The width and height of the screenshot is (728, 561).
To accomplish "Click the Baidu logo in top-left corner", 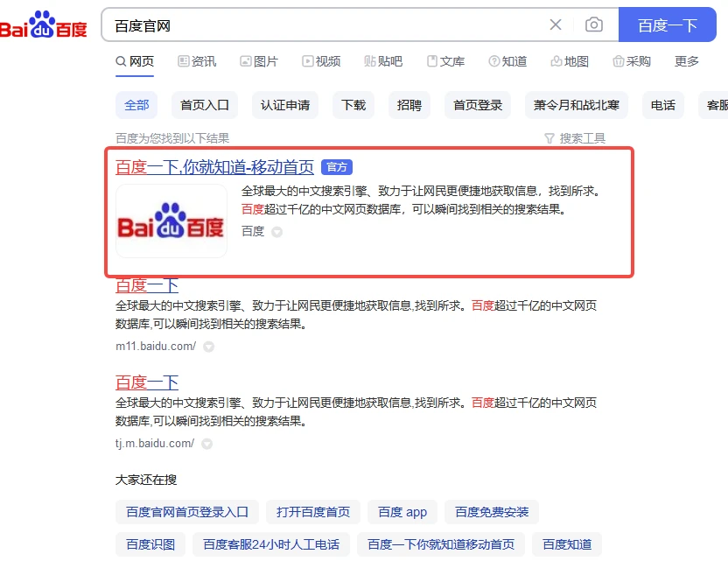I will click(44, 25).
